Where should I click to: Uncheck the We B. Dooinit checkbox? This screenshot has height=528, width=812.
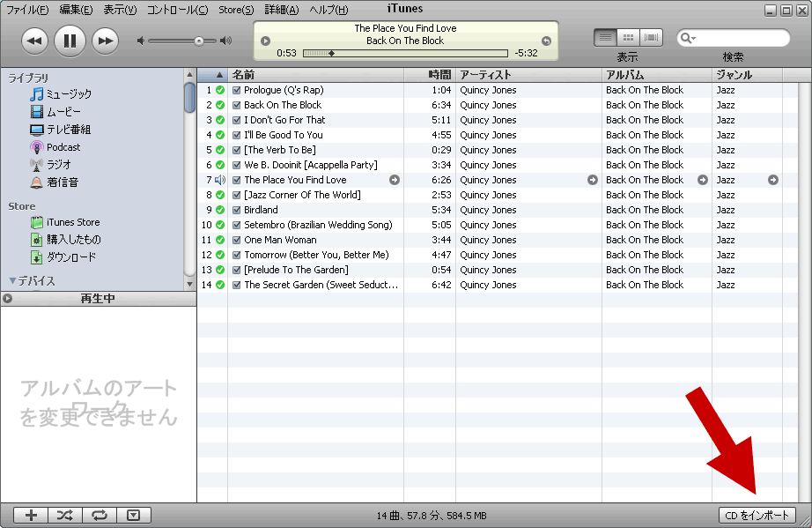coord(237,166)
